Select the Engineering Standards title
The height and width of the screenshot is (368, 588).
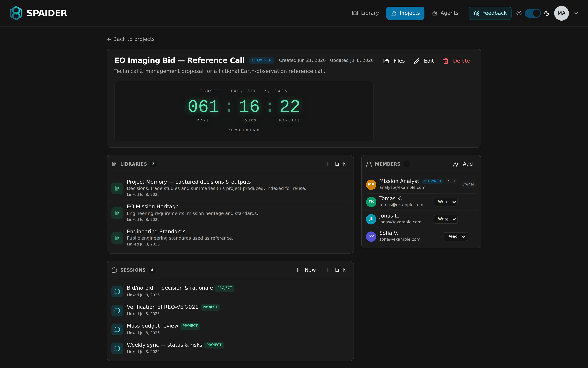click(x=156, y=232)
